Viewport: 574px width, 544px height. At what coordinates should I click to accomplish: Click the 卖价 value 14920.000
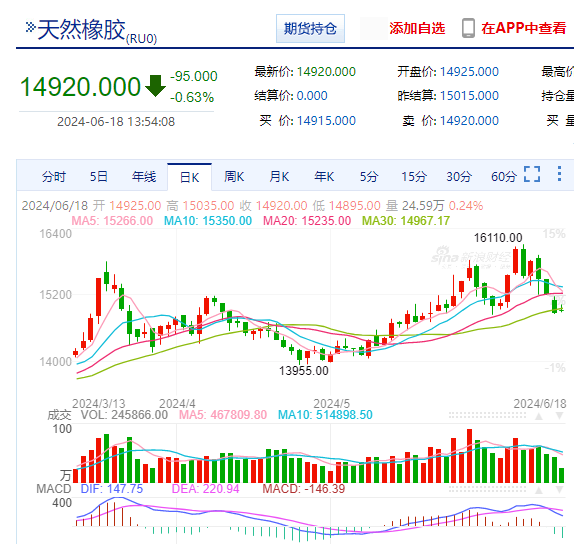[x=469, y=121]
